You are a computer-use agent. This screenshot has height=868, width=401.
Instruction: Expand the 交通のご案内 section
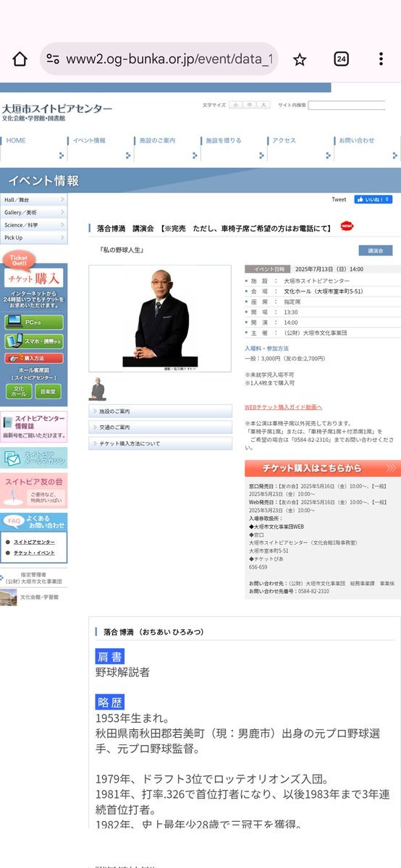tap(161, 427)
